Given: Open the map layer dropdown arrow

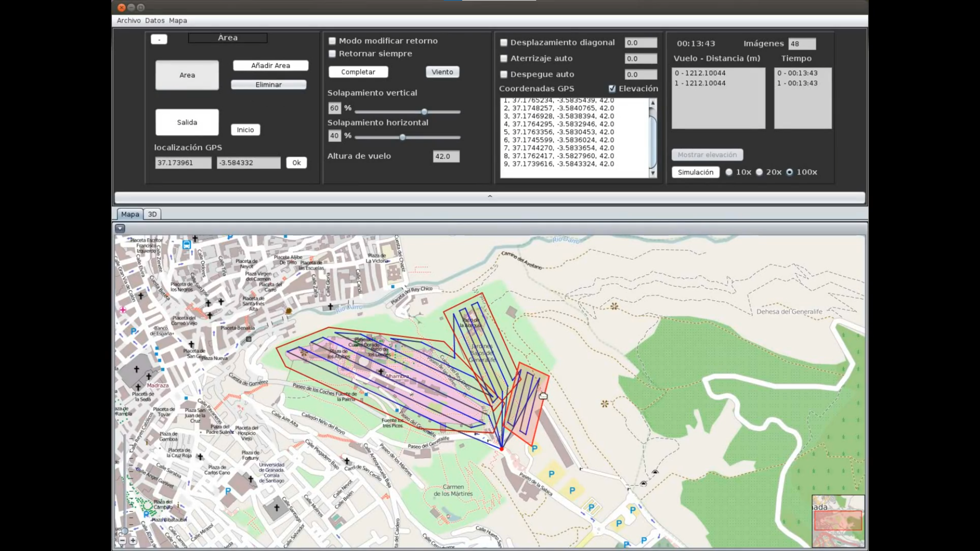Looking at the screenshot, I should (120, 229).
